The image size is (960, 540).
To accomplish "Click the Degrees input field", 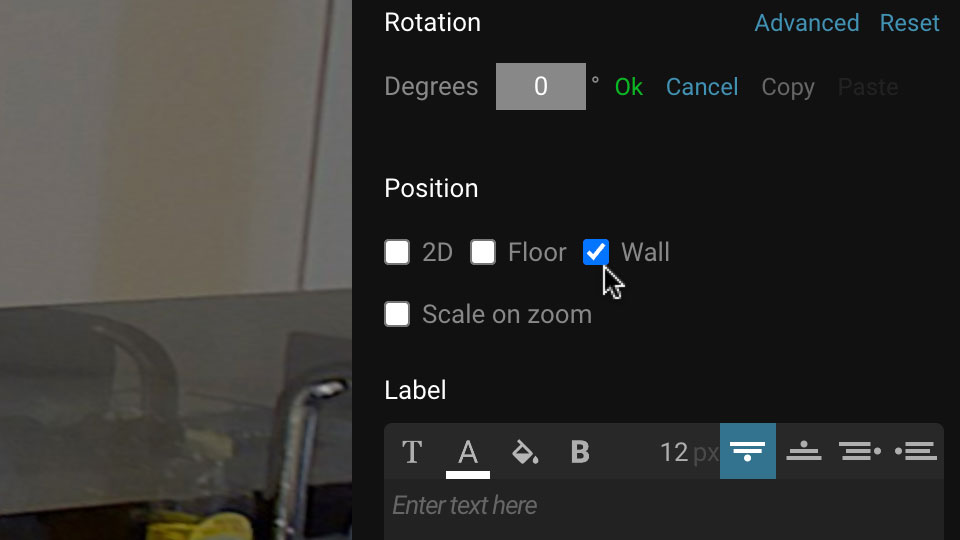I will (x=541, y=86).
